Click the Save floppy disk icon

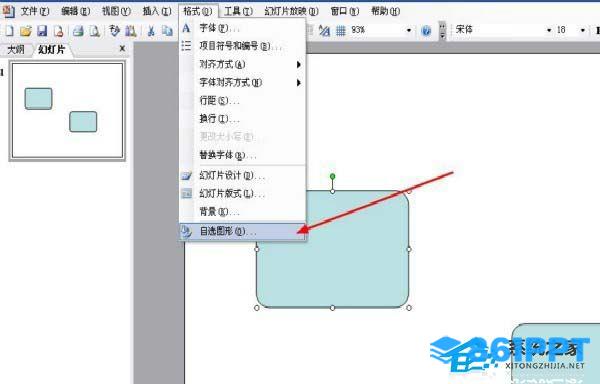point(42,31)
